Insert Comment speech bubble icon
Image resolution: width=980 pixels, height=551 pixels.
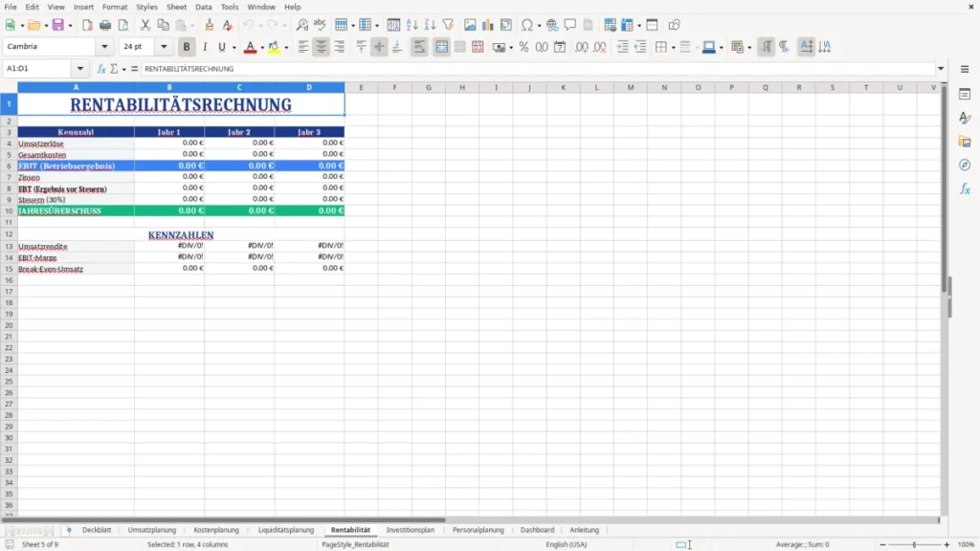[x=570, y=25]
